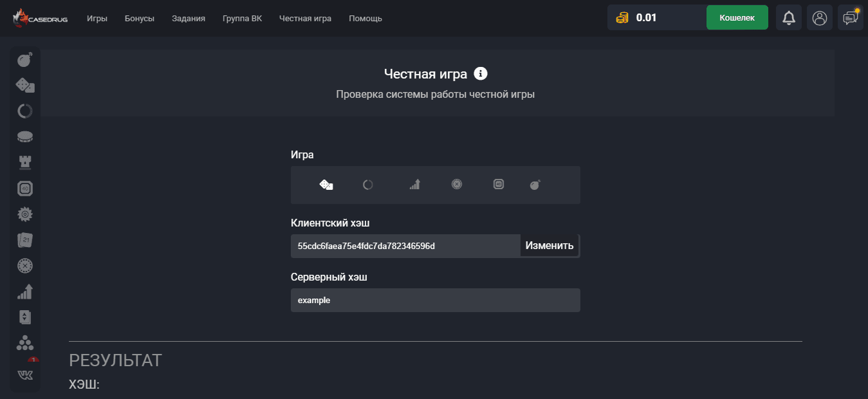Open the Бонусы menu item

click(139, 18)
